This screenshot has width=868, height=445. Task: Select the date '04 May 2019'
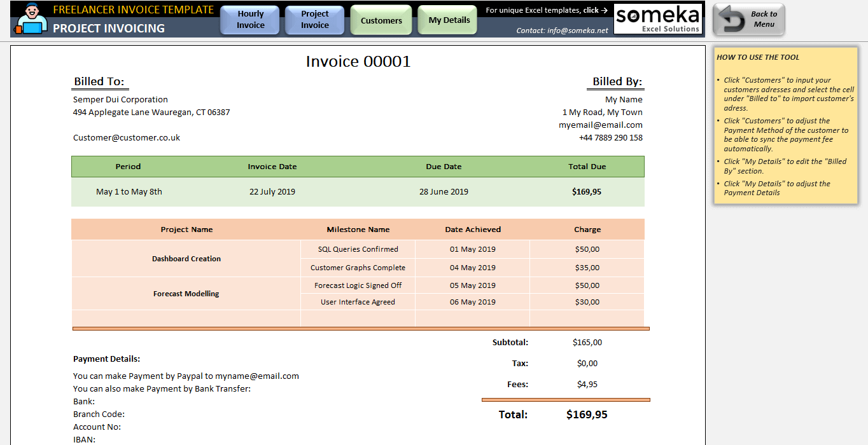click(x=473, y=268)
